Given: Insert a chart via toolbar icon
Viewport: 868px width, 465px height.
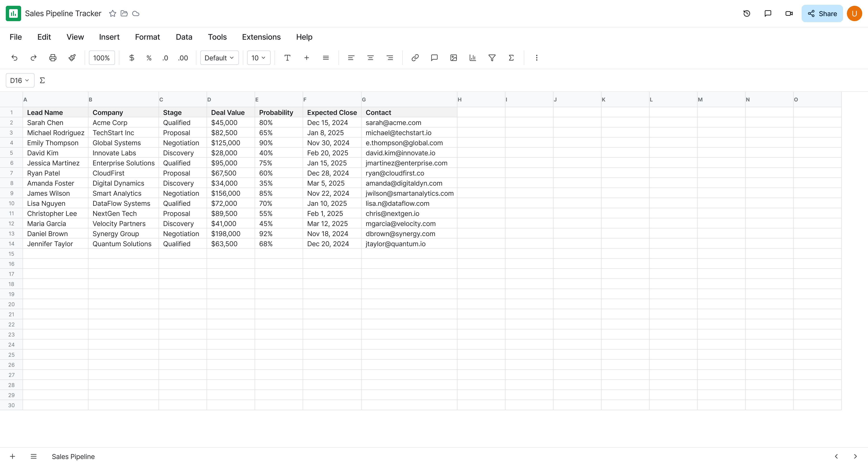Looking at the screenshot, I should (472, 58).
